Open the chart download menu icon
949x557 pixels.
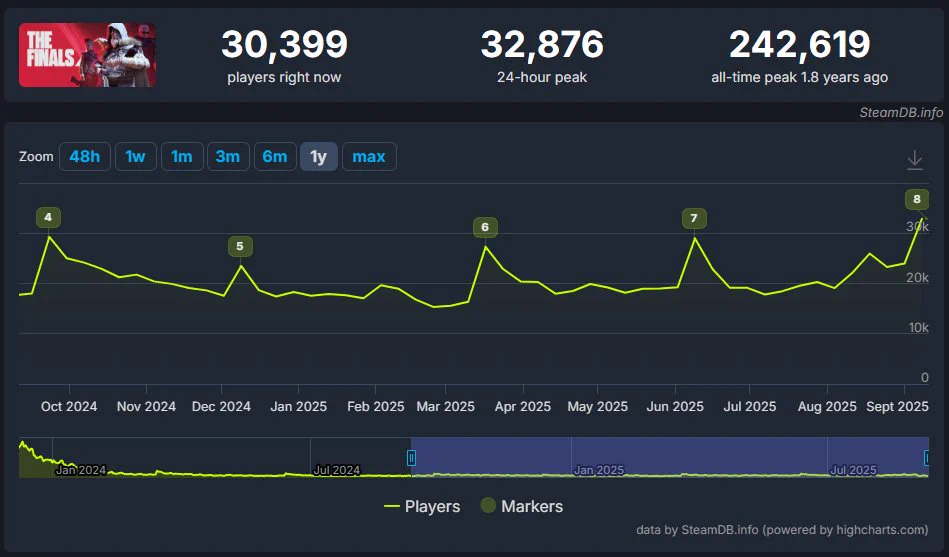(x=915, y=160)
